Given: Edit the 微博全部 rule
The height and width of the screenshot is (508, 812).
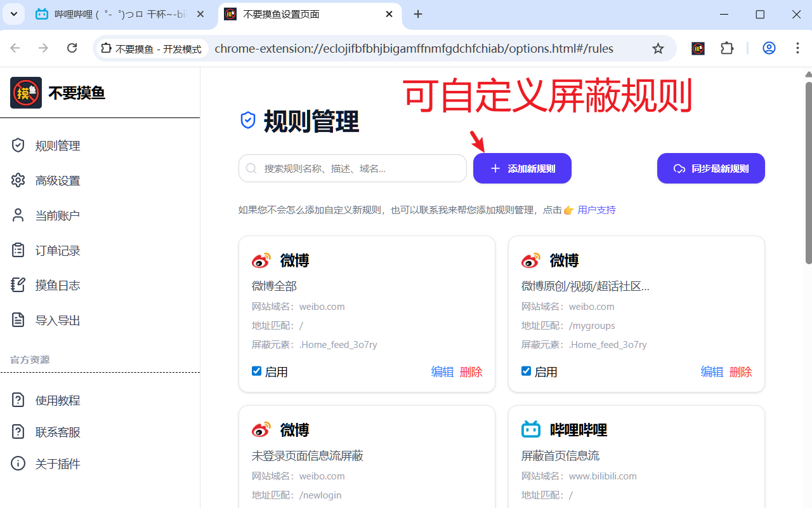Looking at the screenshot, I should (442, 371).
